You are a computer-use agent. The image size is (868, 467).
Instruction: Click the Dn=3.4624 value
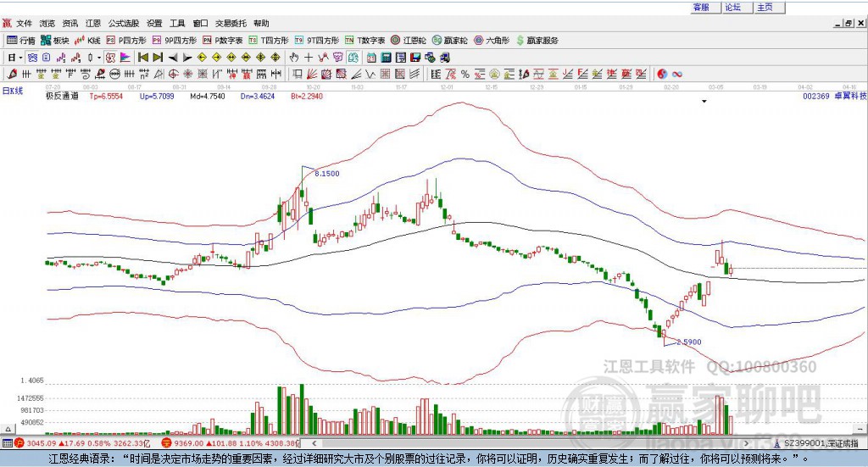(258, 96)
